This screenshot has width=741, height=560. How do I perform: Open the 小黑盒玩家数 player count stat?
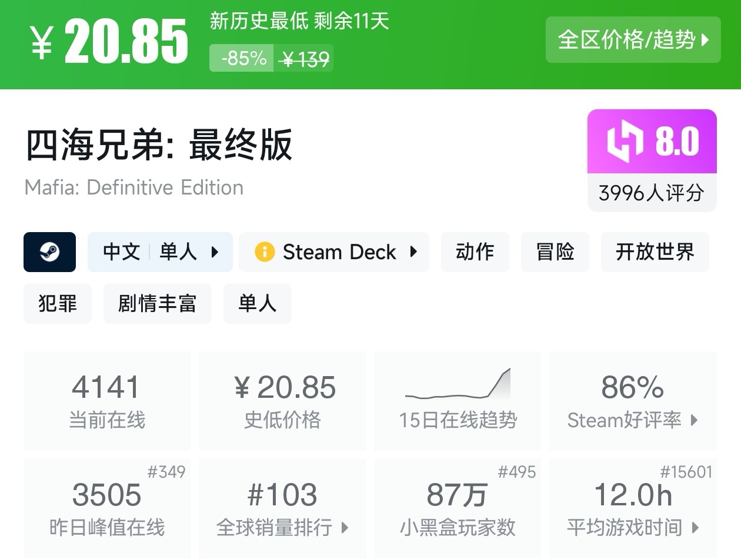458,509
